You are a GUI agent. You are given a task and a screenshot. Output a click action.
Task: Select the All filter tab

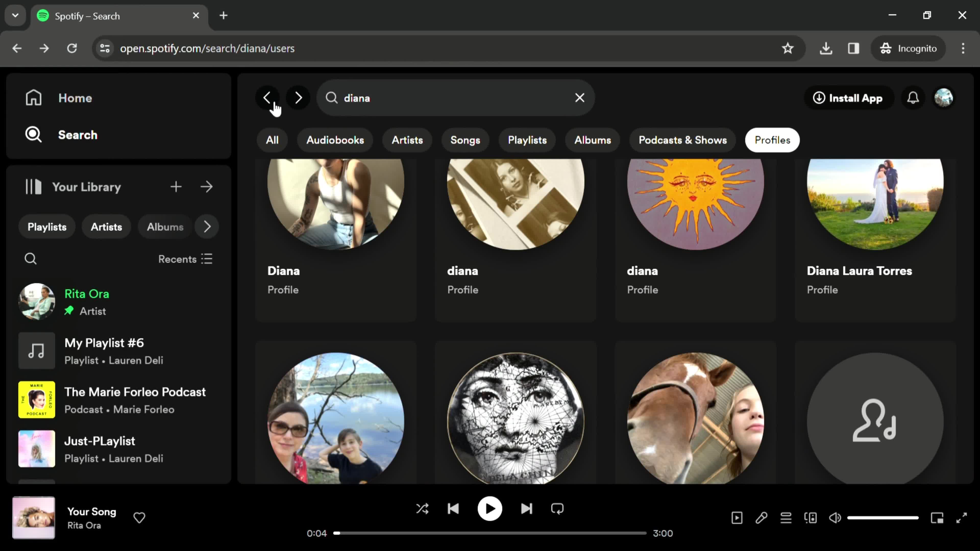(x=272, y=140)
